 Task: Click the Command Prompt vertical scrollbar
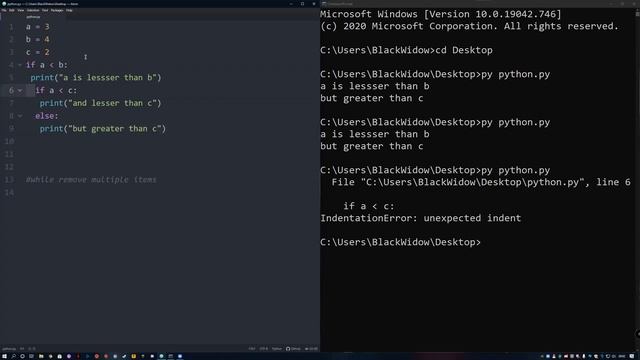637,180
